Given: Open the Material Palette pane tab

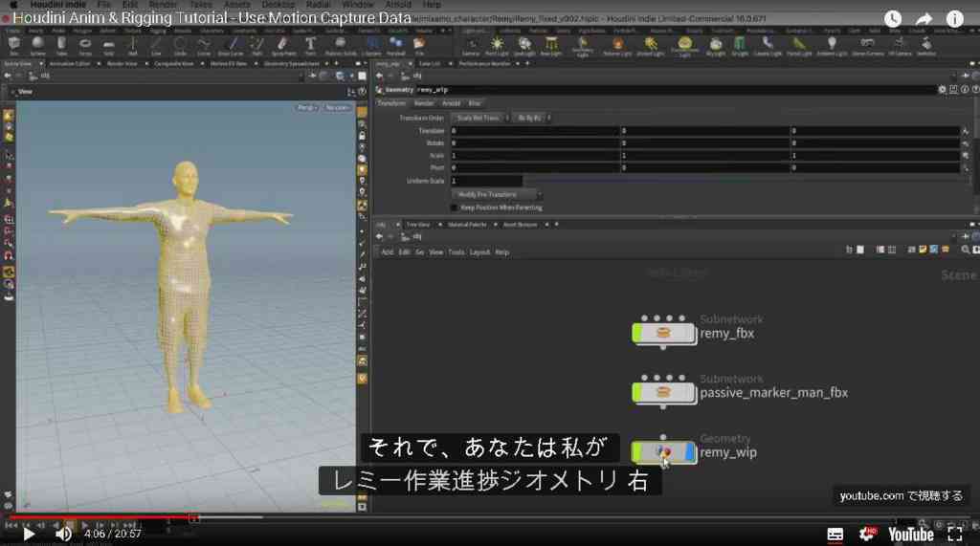Looking at the screenshot, I should tap(467, 225).
